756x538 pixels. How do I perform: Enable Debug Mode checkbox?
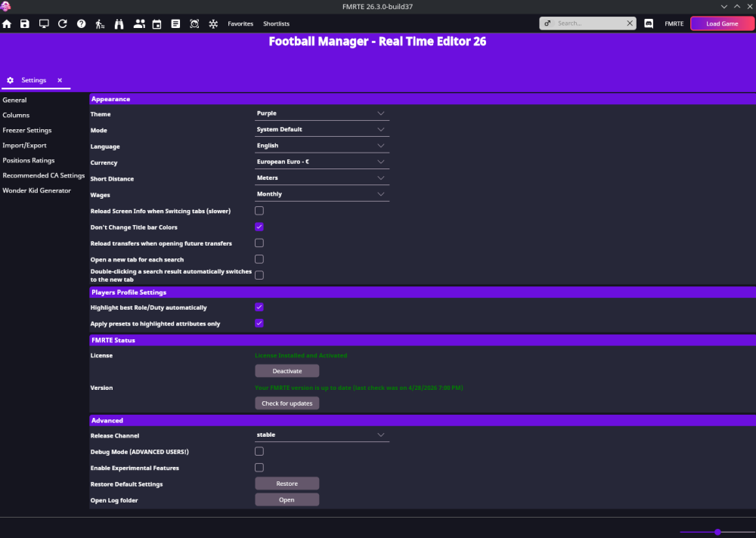259,451
